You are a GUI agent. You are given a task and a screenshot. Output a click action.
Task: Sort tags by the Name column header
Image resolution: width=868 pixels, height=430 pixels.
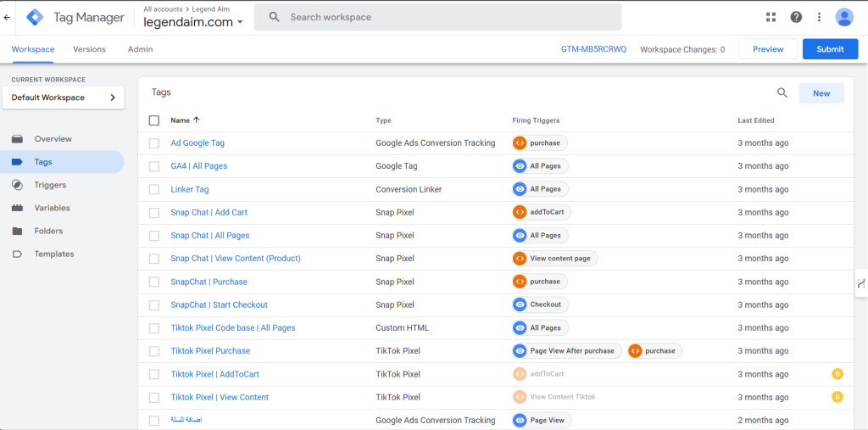point(180,120)
